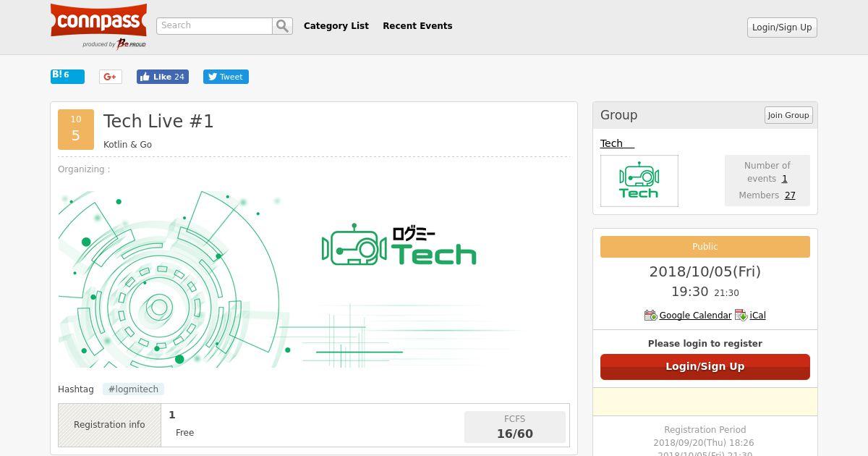Click the Group panel heading
868x456 pixels.
[x=618, y=115]
